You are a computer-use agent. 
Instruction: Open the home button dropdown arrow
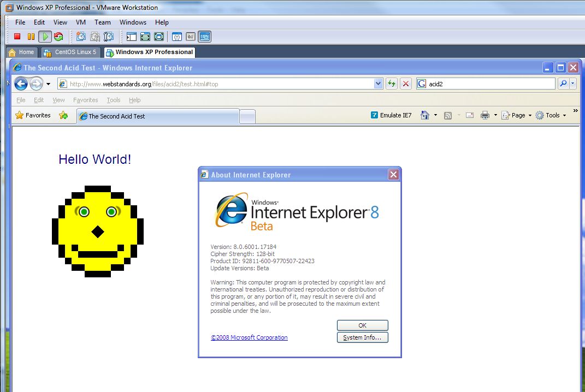tap(435, 115)
